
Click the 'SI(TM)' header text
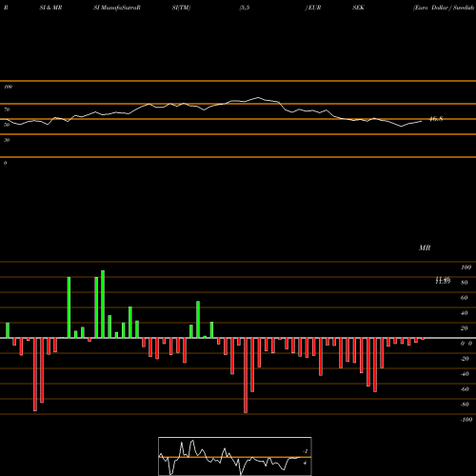[x=181, y=8]
